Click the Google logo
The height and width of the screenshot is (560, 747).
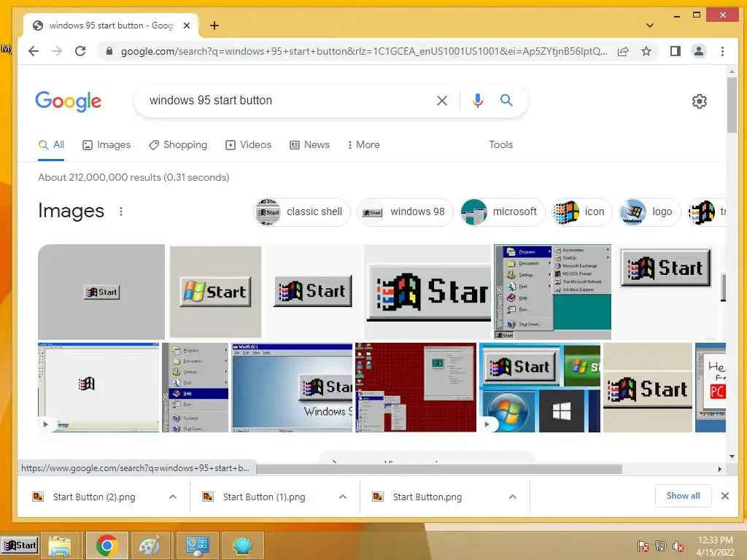68,101
